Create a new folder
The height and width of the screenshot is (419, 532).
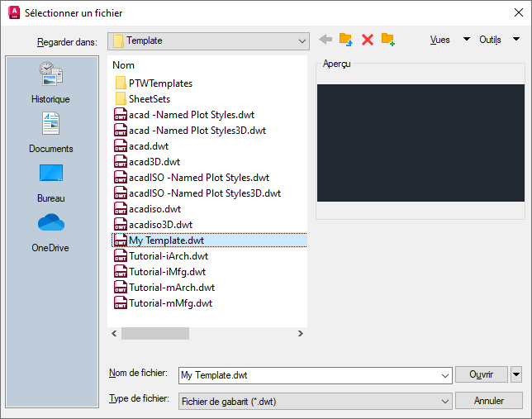point(387,40)
